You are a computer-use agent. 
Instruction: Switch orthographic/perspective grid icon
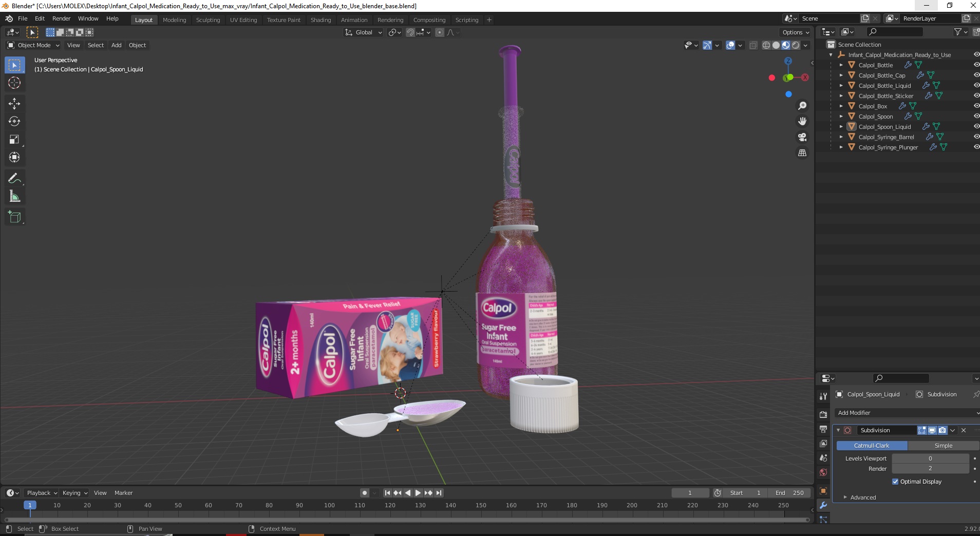click(x=802, y=153)
